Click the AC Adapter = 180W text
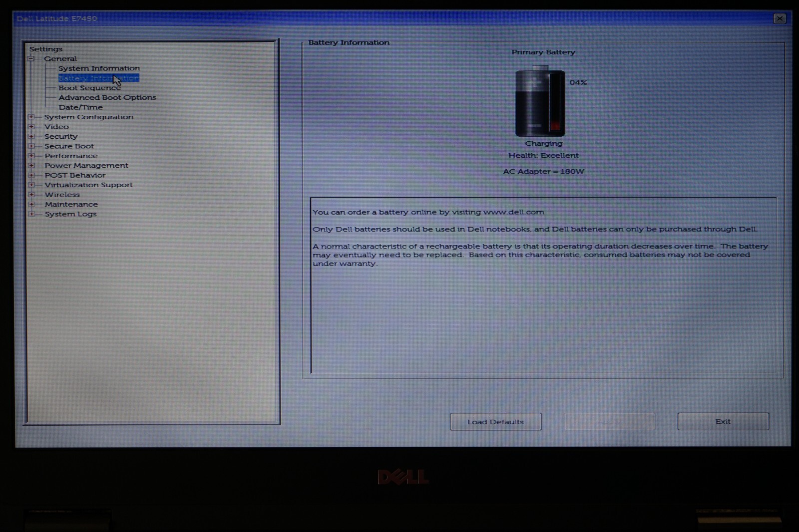Screen dimensions: 799x532 [543, 172]
